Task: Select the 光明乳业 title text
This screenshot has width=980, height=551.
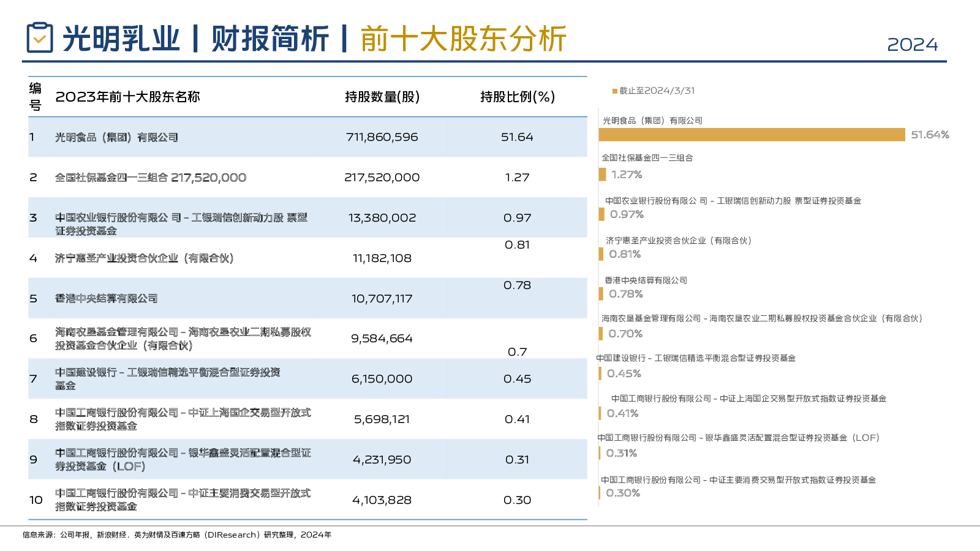Action: (x=121, y=39)
